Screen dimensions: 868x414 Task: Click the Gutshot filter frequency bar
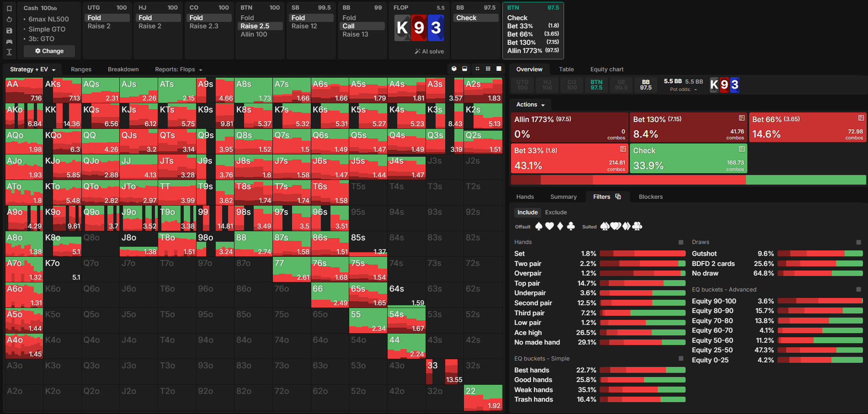[820, 254]
